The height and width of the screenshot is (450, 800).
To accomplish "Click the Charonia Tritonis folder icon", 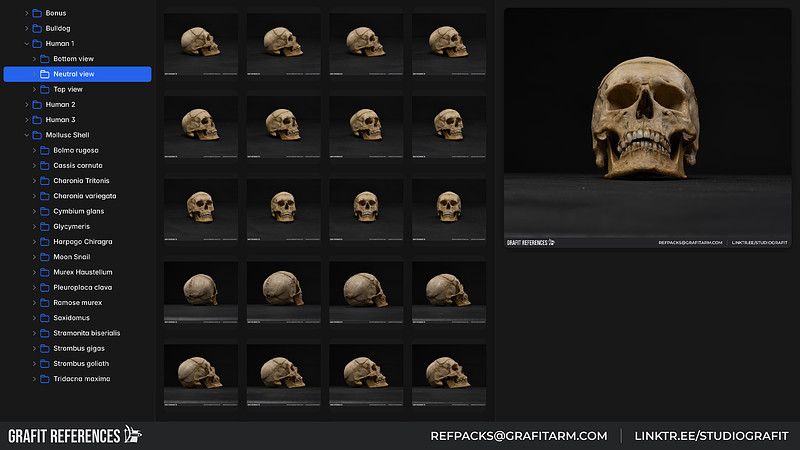I will [45, 181].
